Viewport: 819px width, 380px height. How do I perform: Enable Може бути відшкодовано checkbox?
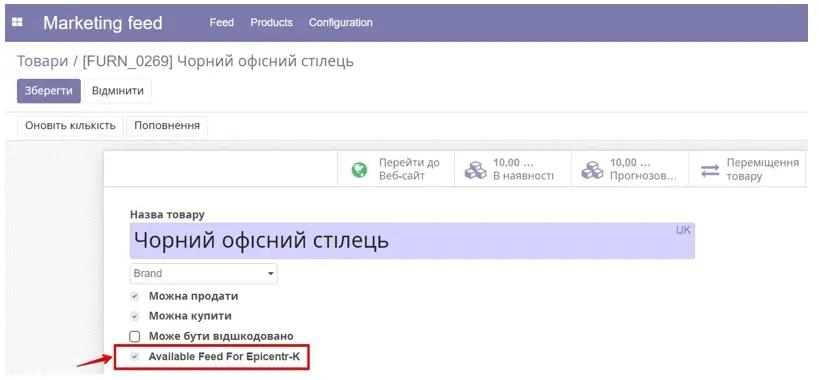(135, 337)
